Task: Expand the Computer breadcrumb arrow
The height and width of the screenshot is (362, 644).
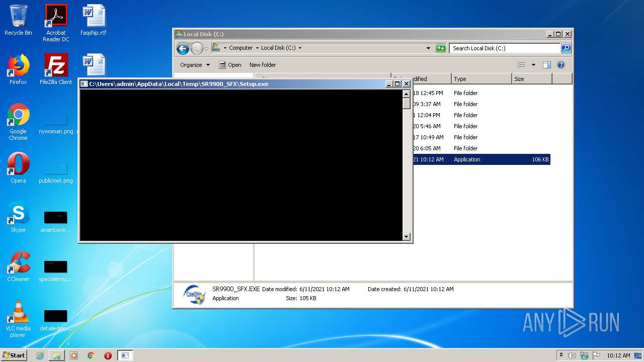Action: coord(257,48)
